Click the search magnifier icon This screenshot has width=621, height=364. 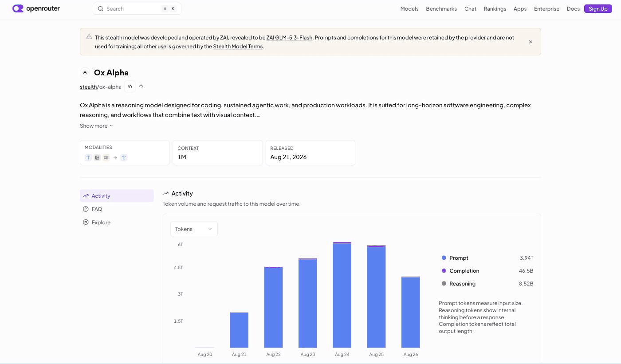pyautogui.click(x=100, y=9)
